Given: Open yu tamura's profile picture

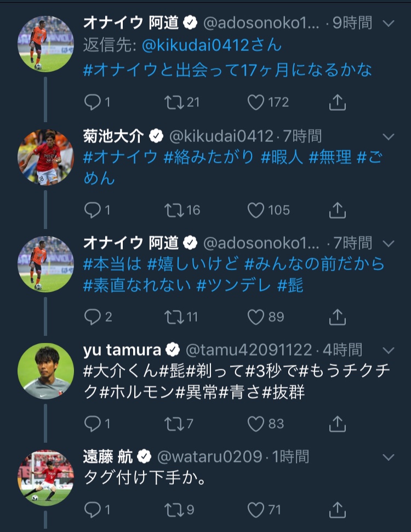Looking at the screenshot, I should point(45,371).
